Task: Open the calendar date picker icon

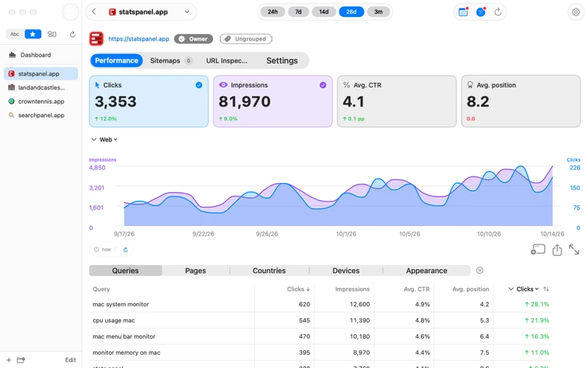Action: (464, 12)
